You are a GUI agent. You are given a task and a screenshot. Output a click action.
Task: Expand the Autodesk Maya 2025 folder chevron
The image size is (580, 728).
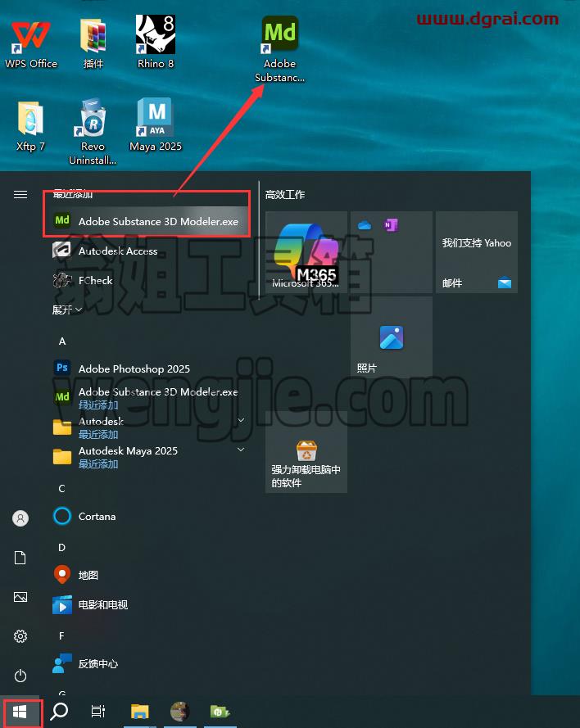[x=241, y=450]
